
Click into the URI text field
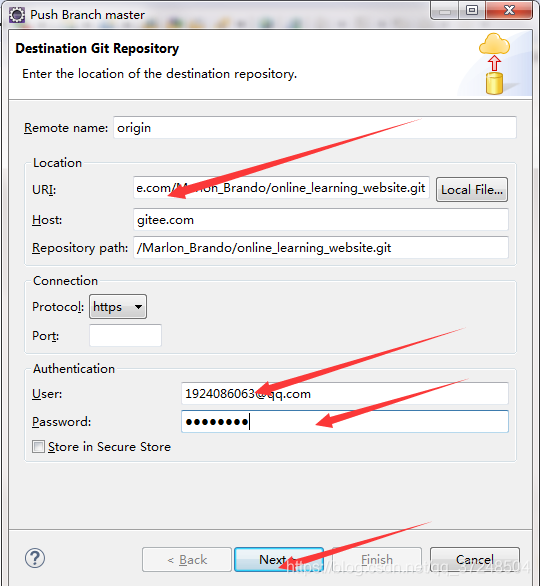281,188
